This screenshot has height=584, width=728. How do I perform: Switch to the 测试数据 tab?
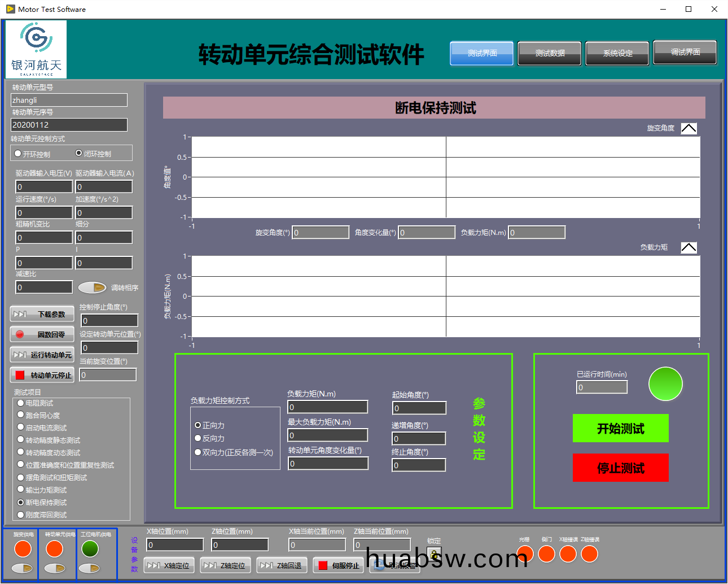click(549, 53)
